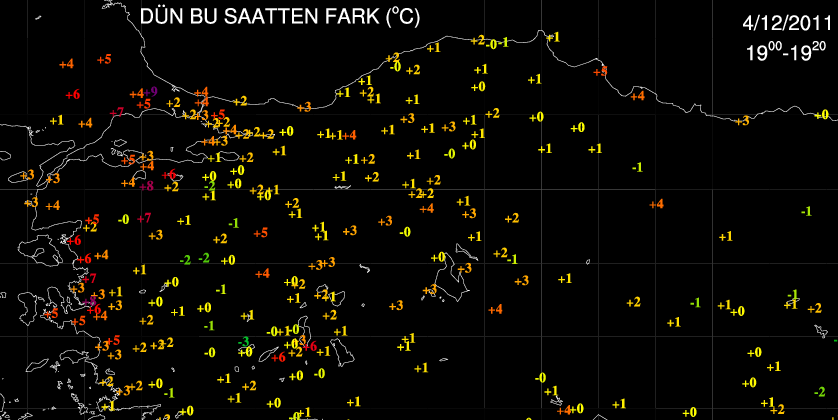Viewport: 838px width, 420px height.
Task: Select the -0 marker on the top northern coast
Action: (x=496, y=43)
